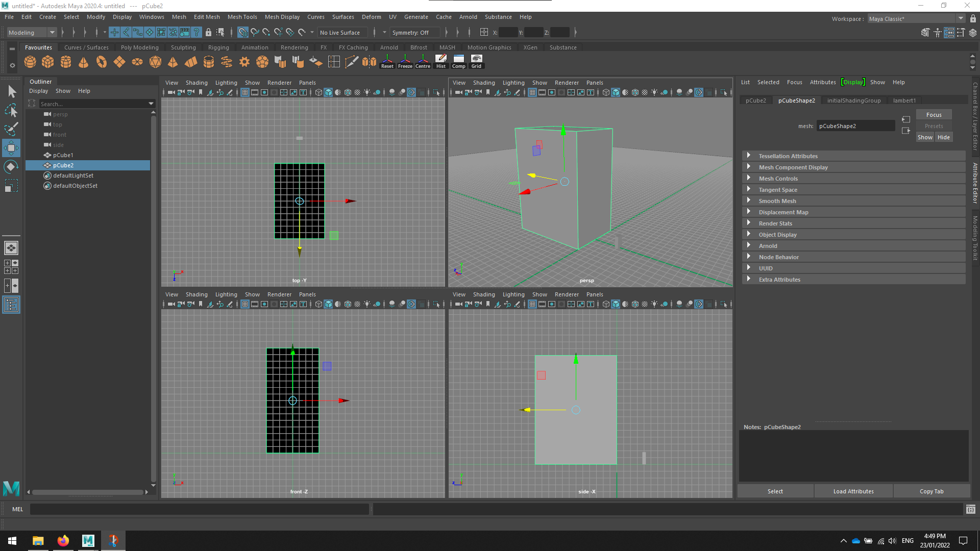Screen dimensions: 980x551
Task: Select the Lasso selection tool
Action: [11, 111]
